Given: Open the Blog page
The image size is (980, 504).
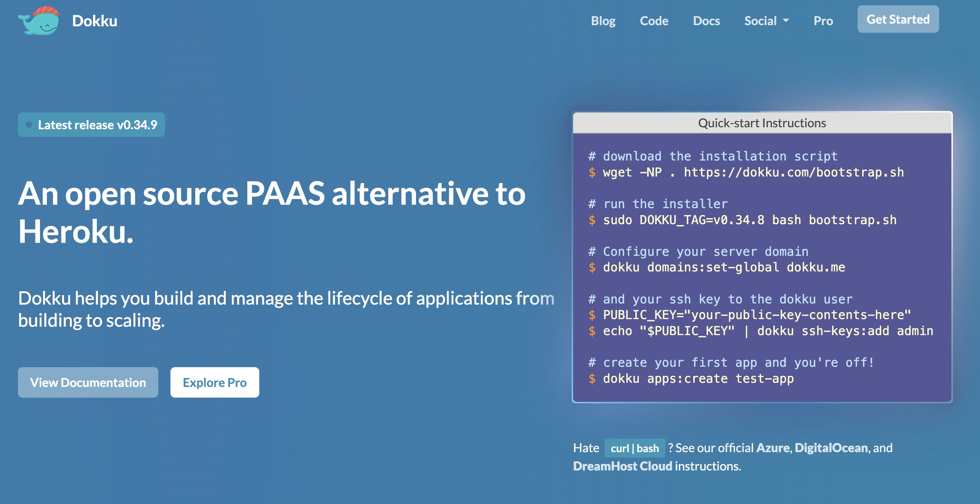Looking at the screenshot, I should pos(603,21).
